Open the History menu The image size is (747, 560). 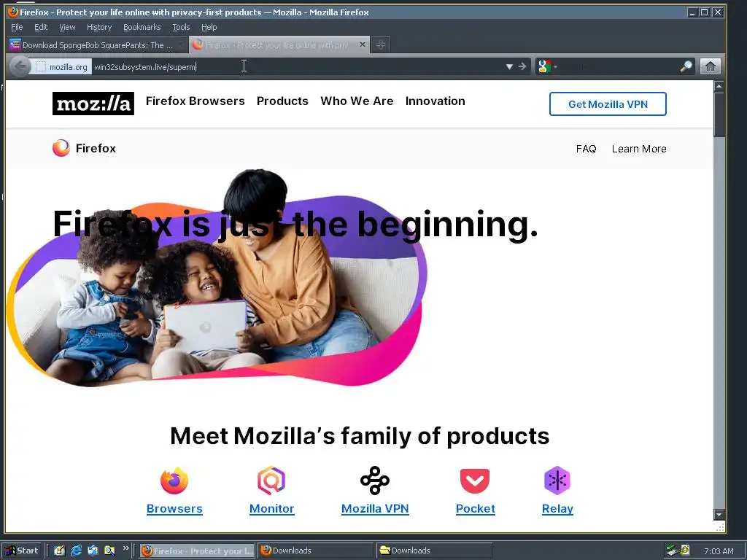point(99,27)
